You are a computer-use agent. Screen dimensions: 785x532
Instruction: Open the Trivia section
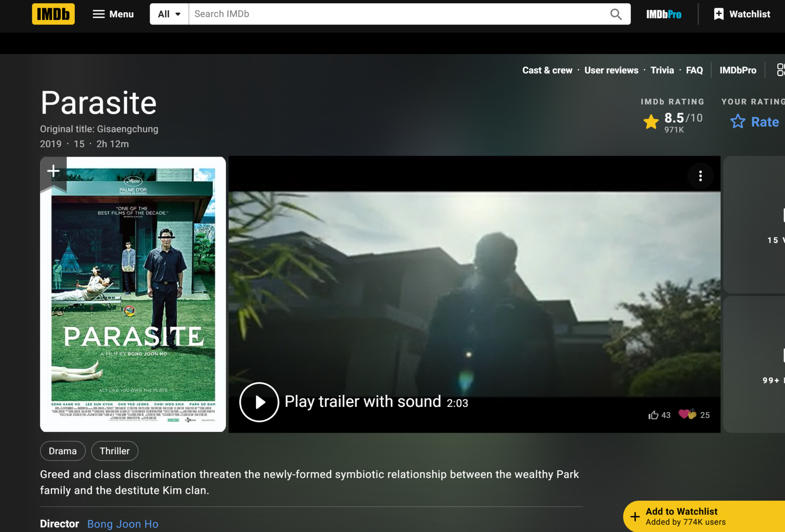coord(662,70)
